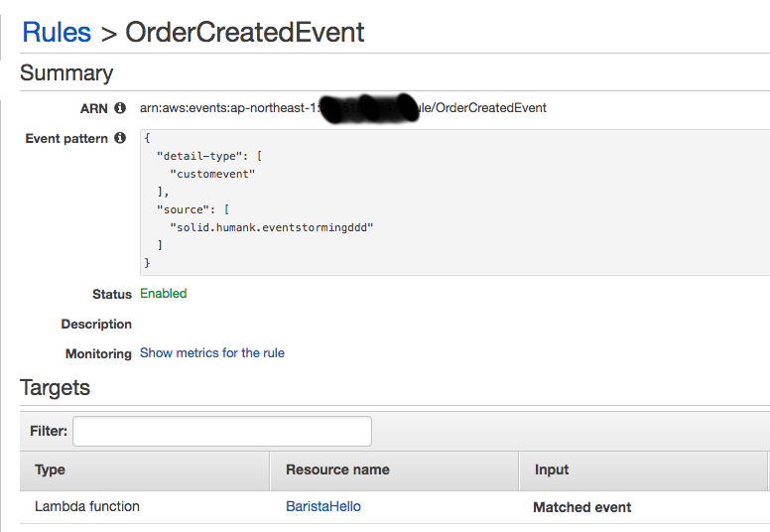Click the Targets section heading
The width and height of the screenshot is (770, 532).
pyautogui.click(x=56, y=388)
